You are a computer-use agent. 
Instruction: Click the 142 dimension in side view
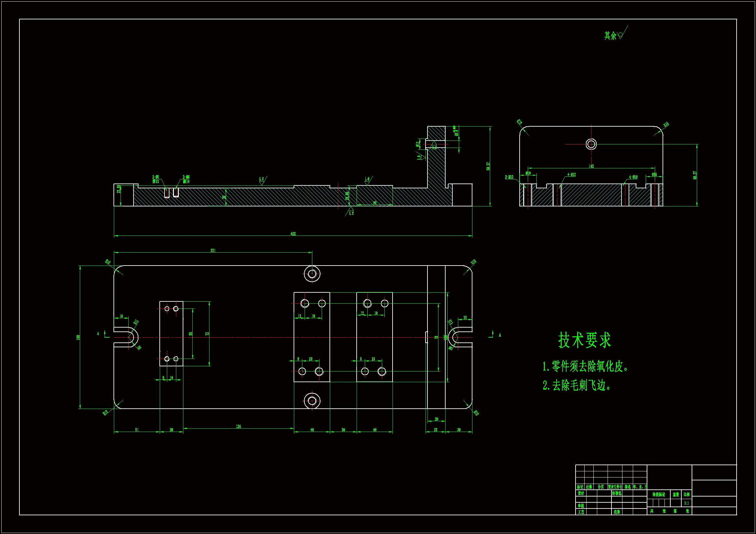[591, 166]
